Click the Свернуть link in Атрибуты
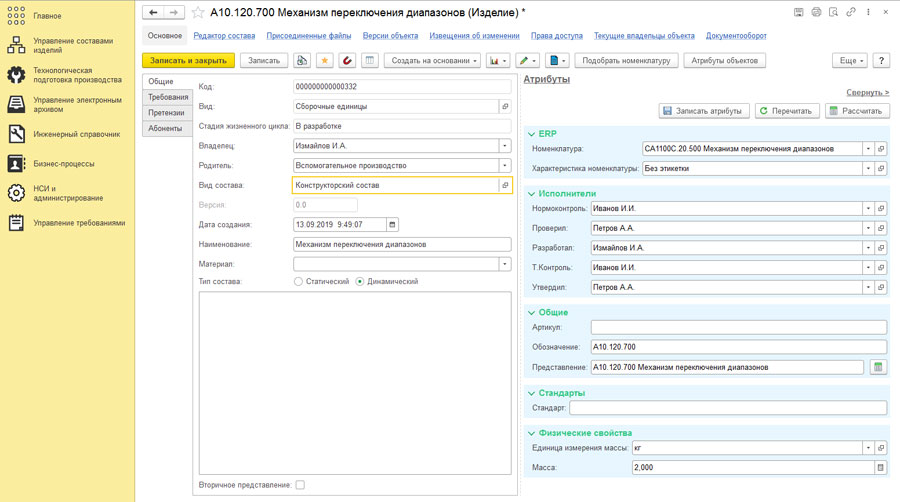Viewport: 900px width, 502px height. coord(867,92)
